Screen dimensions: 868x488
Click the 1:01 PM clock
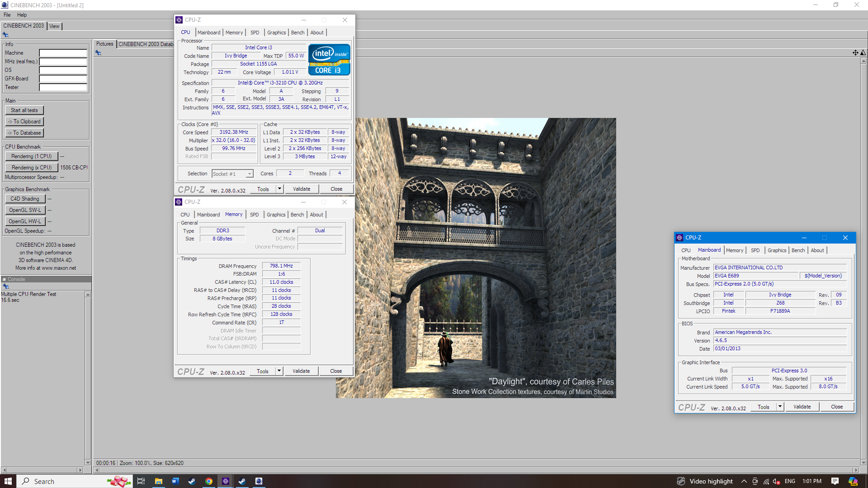coord(812,481)
